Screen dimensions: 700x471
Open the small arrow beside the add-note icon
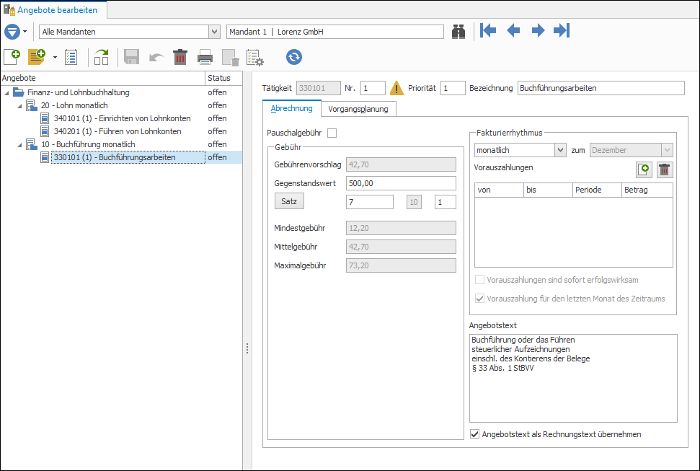coord(55,57)
